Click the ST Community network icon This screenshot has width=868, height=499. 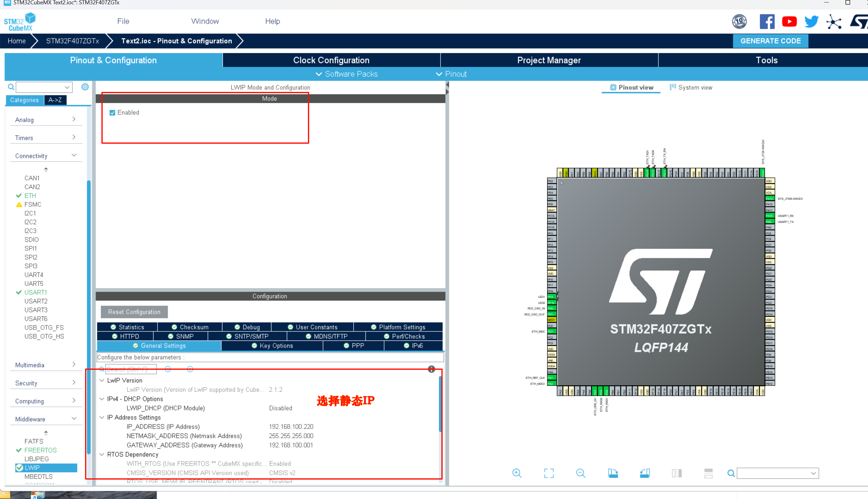[x=834, y=21]
